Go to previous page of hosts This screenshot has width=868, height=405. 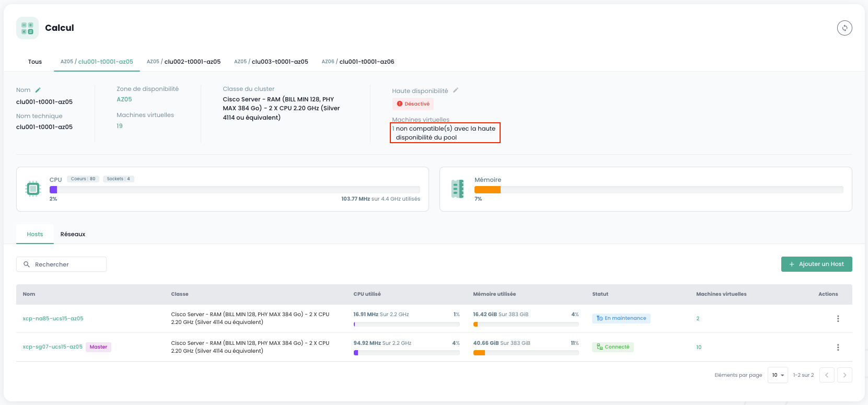pyautogui.click(x=827, y=375)
